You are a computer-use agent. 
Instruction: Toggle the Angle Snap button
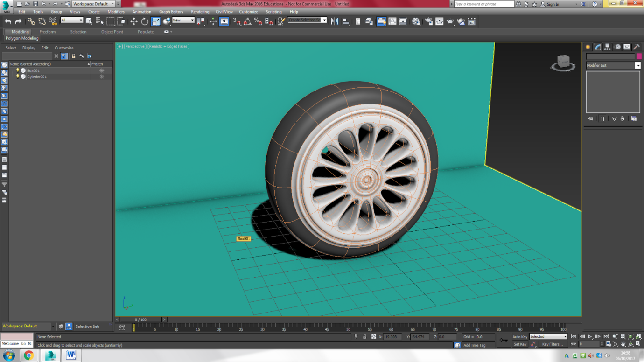[x=247, y=21]
